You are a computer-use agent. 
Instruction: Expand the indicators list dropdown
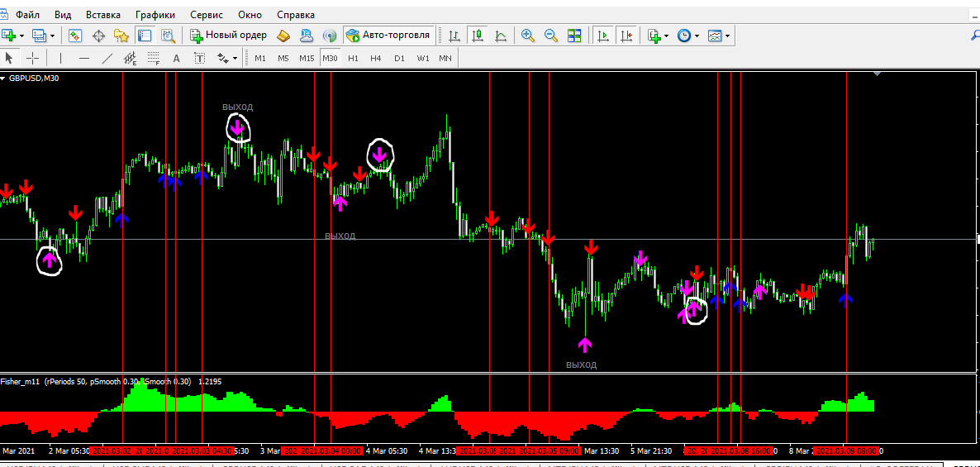click(666, 36)
